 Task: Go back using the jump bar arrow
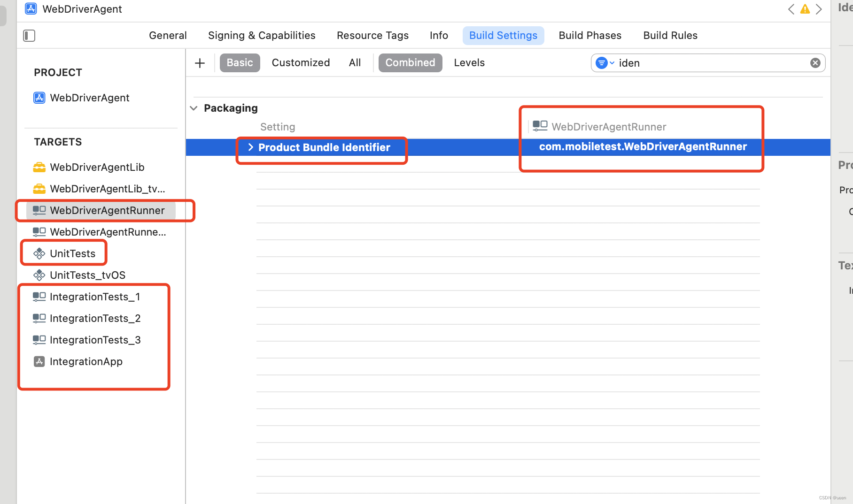click(791, 9)
